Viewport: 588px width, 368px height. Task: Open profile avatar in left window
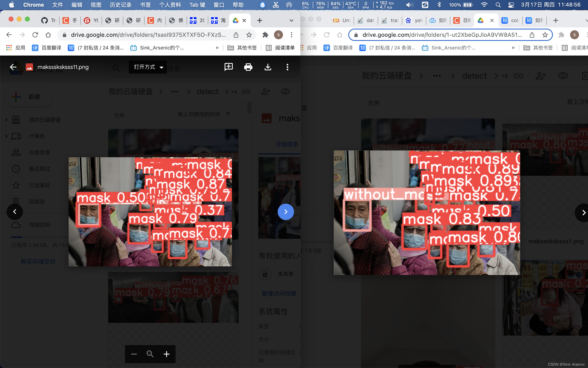pos(278,35)
